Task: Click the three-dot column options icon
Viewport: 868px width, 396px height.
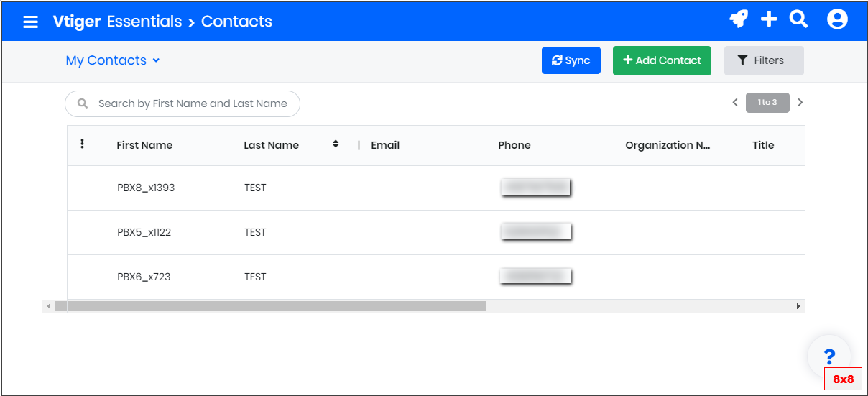Action: 83,144
